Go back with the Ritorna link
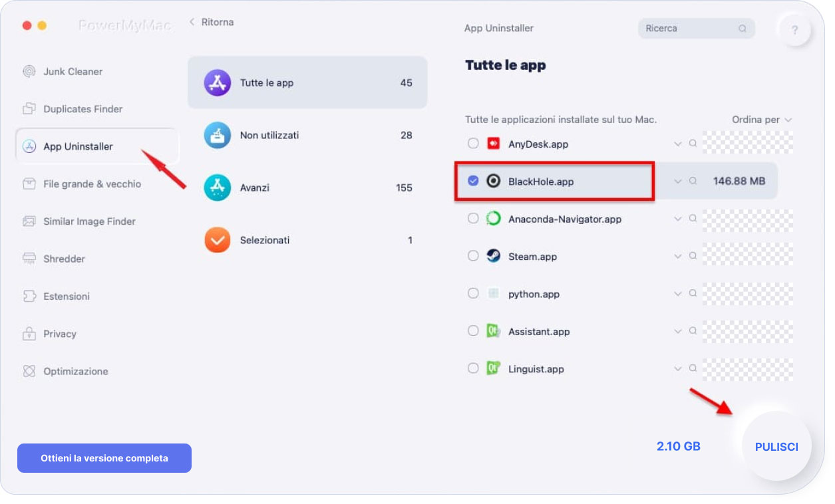 click(x=212, y=22)
